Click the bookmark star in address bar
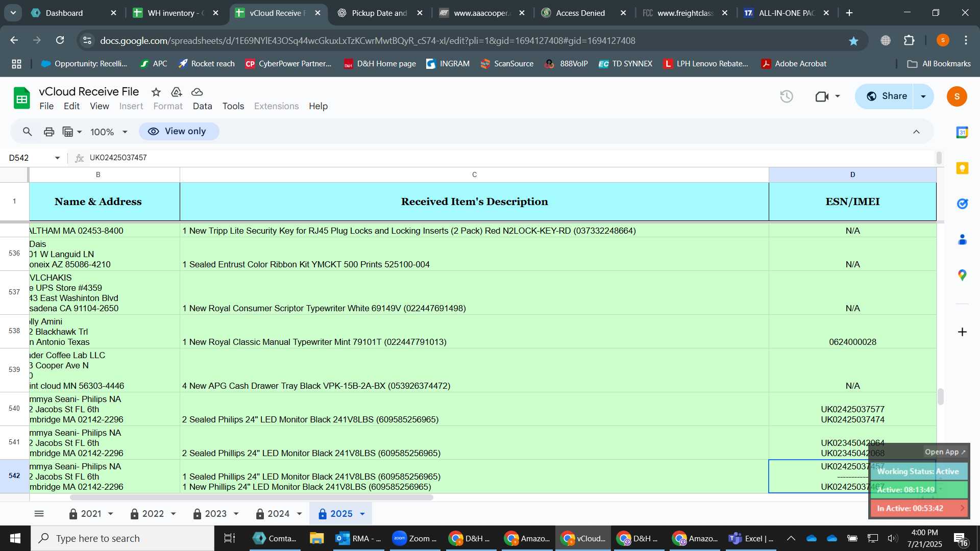980x551 pixels. (853, 41)
